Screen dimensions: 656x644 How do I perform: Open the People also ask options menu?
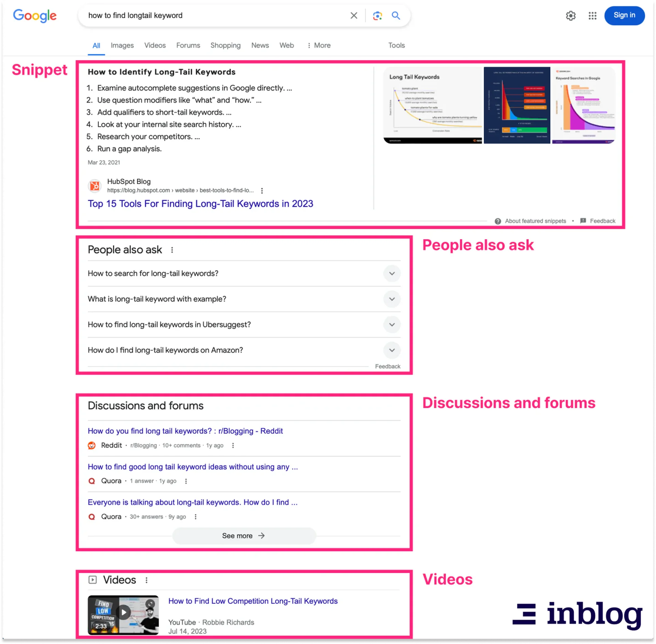point(172,250)
